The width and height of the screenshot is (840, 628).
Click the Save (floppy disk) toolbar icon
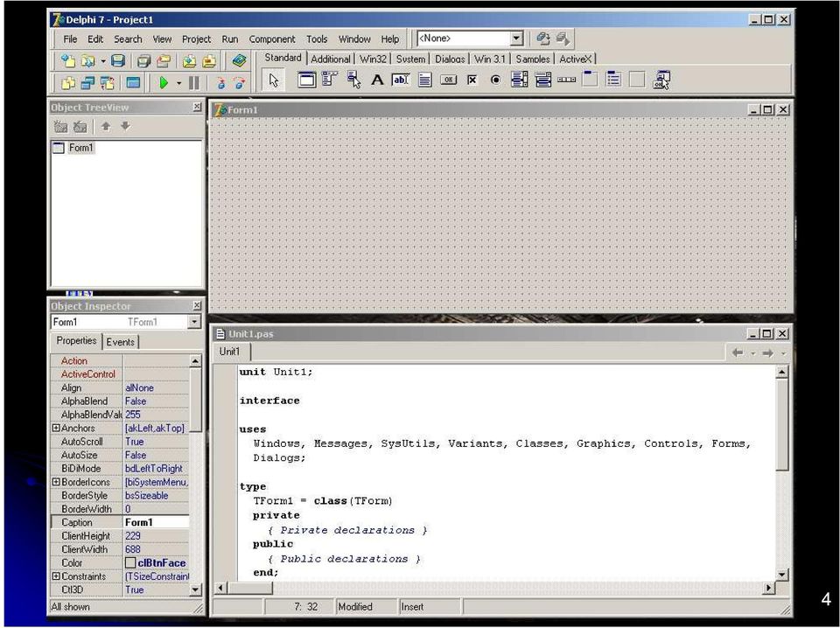(x=118, y=60)
